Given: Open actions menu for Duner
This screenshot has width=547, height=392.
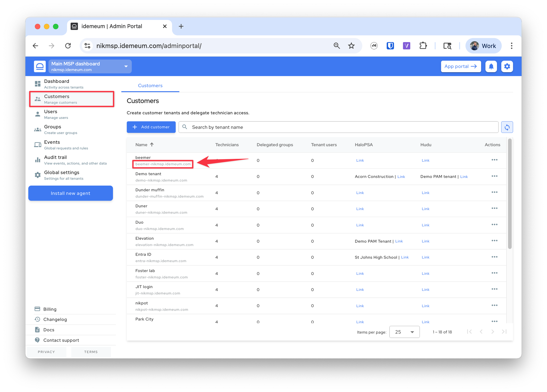Looking at the screenshot, I should tap(494, 208).
